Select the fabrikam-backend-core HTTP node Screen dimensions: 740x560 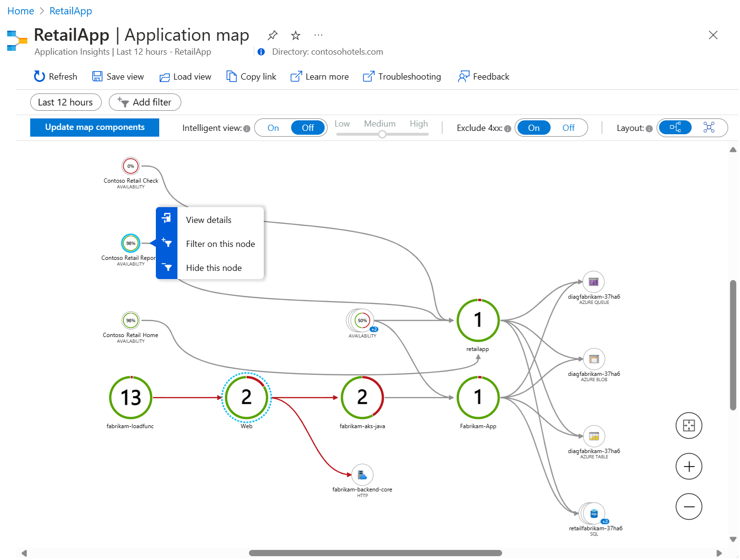click(x=362, y=475)
